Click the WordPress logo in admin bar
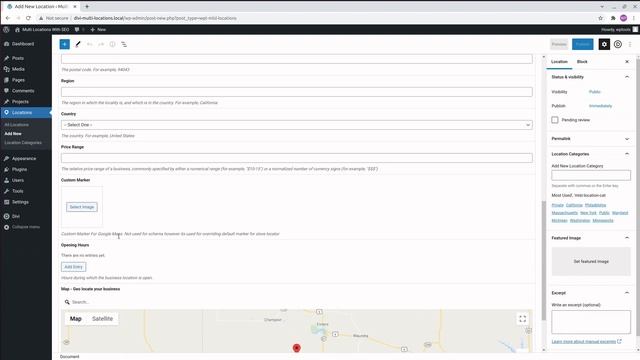 6,29
